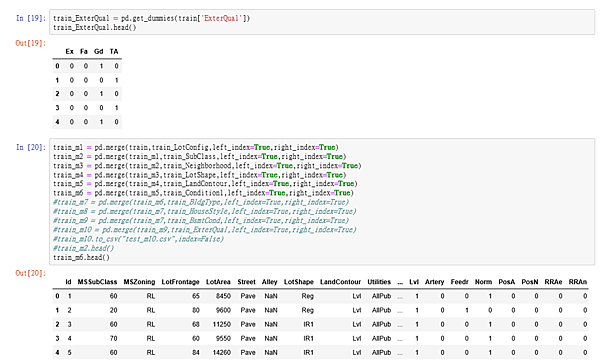Click the MSZoning column header
The width and height of the screenshot is (600, 364).
tap(139, 282)
